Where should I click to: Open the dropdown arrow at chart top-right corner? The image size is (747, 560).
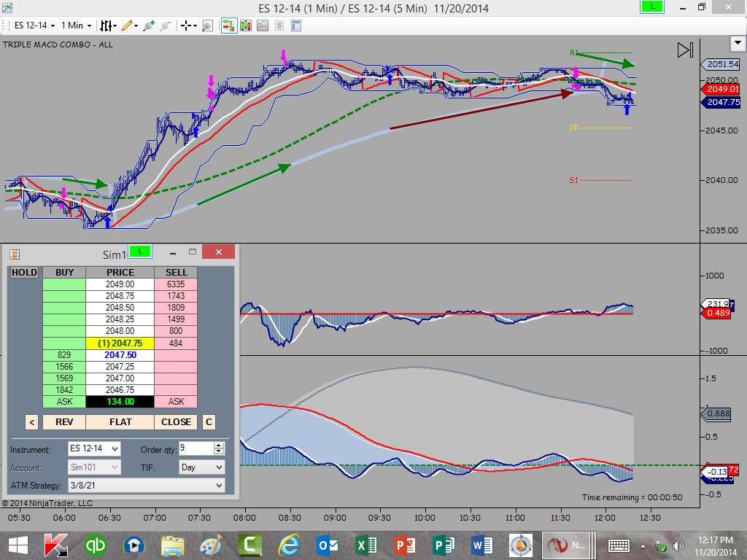738,43
